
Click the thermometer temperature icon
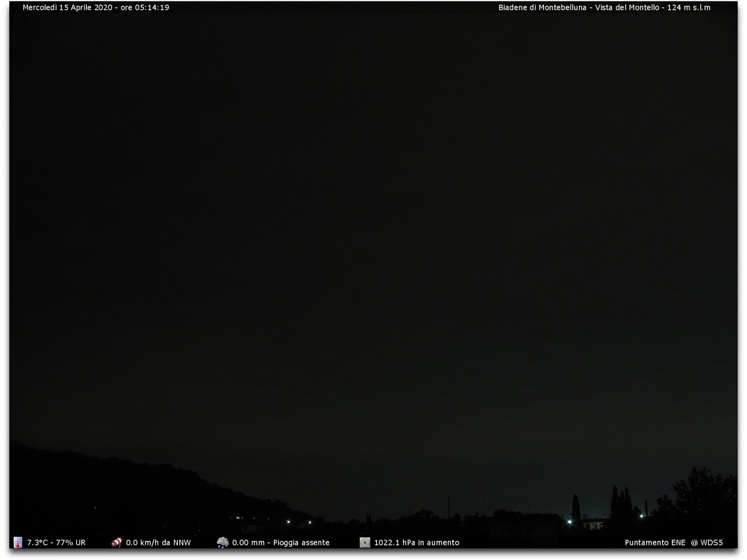point(18,542)
